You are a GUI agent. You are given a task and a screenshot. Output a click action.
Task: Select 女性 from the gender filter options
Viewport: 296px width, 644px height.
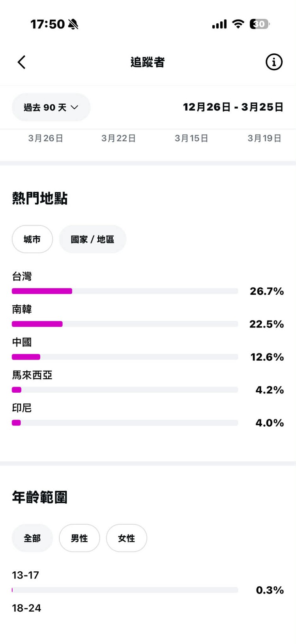point(126,538)
